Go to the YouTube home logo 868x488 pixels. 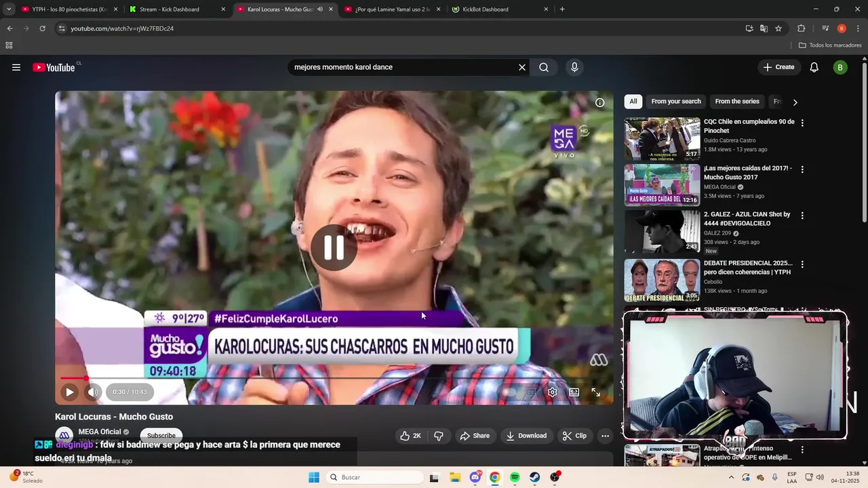[54, 67]
